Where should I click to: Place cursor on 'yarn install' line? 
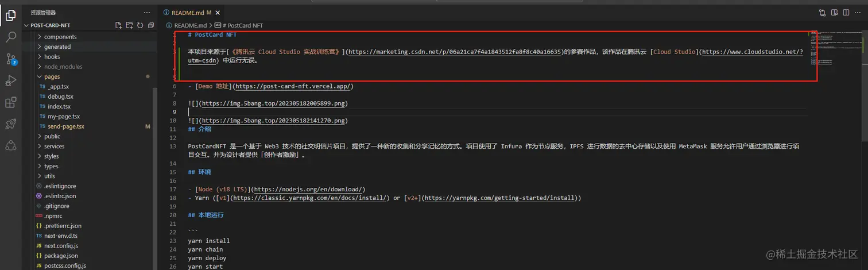[x=209, y=241]
